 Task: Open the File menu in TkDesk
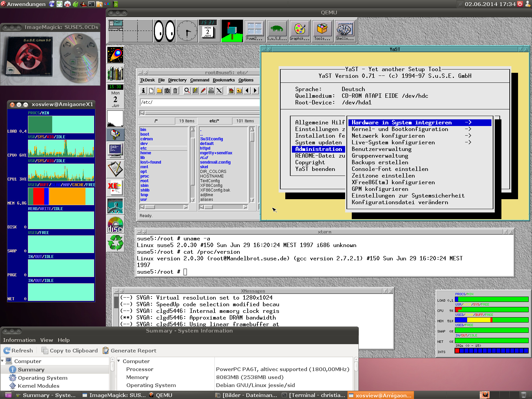click(x=162, y=80)
